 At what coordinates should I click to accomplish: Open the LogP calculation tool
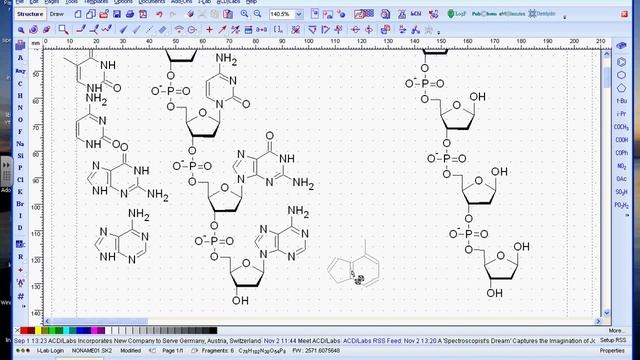[x=456, y=14]
